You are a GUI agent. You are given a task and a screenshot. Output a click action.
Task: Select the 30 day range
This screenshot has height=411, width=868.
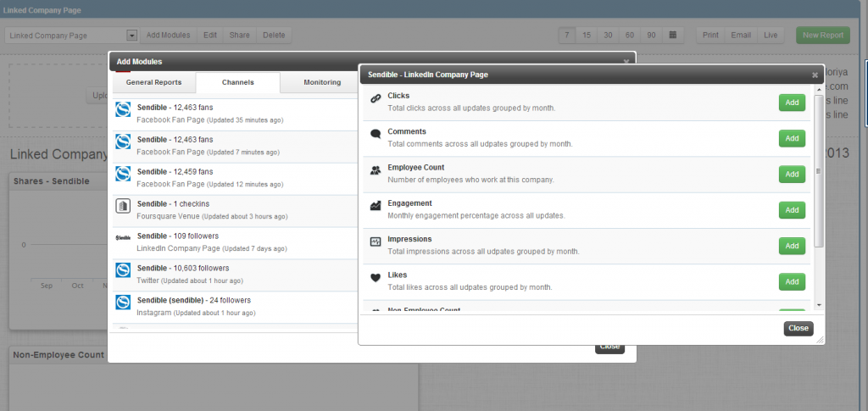point(609,35)
